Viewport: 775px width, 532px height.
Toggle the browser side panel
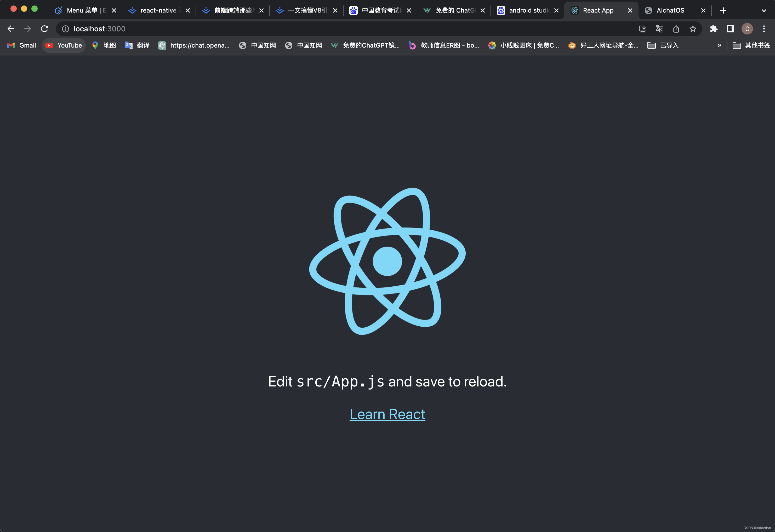tap(730, 29)
